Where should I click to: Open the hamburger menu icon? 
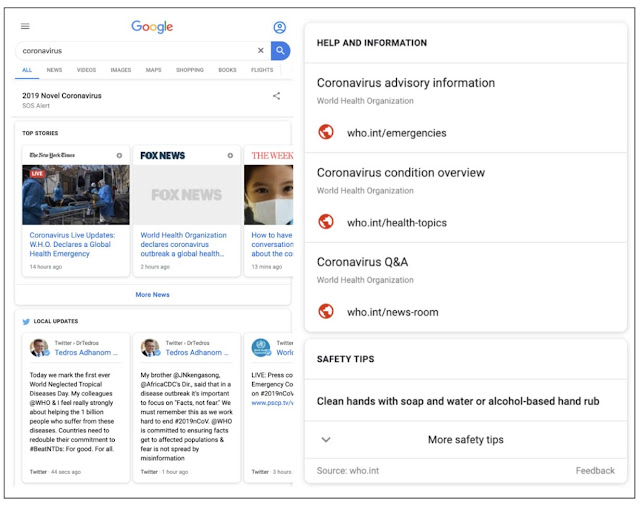coord(25,26)
